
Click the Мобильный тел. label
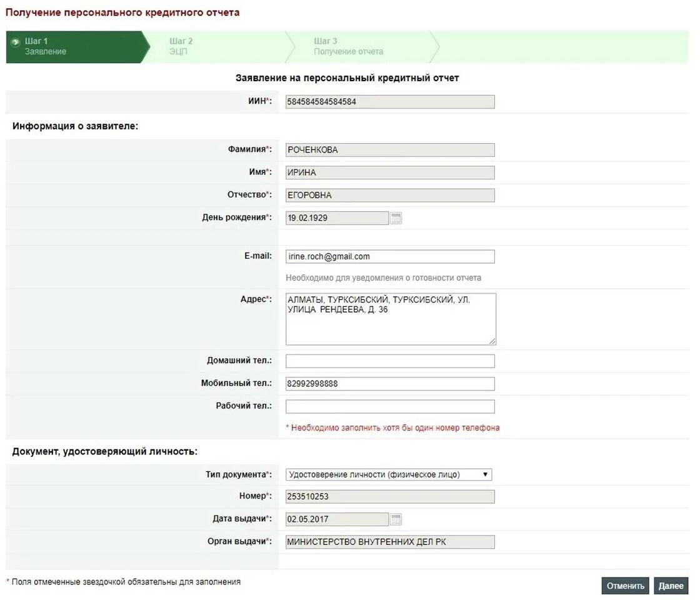[236, 383]
